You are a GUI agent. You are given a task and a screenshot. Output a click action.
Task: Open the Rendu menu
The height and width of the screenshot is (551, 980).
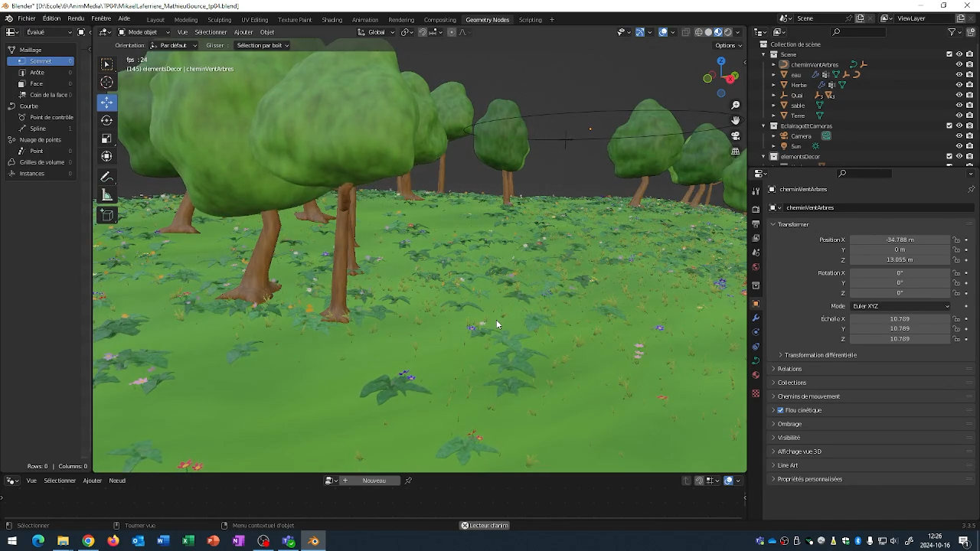(76, 18)
